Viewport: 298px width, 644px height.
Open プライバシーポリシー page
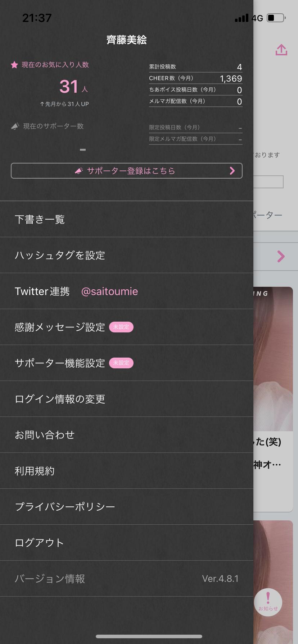pos(127,507)
